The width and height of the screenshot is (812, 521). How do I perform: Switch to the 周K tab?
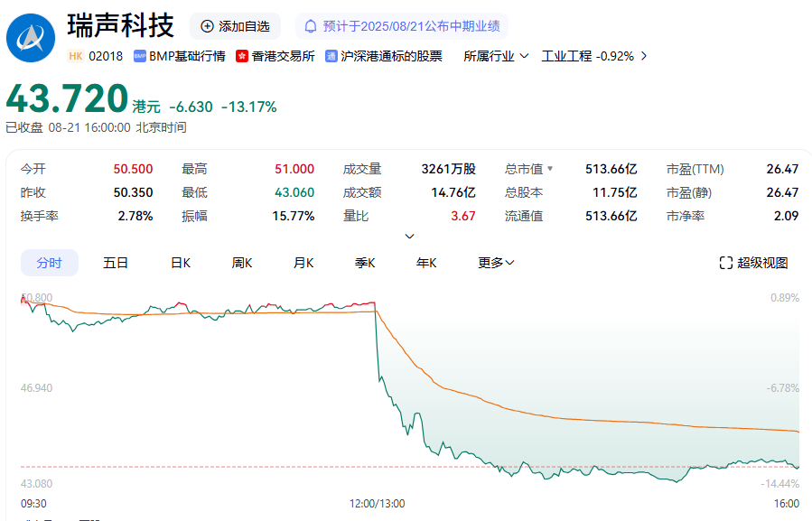tap(242, 263)
